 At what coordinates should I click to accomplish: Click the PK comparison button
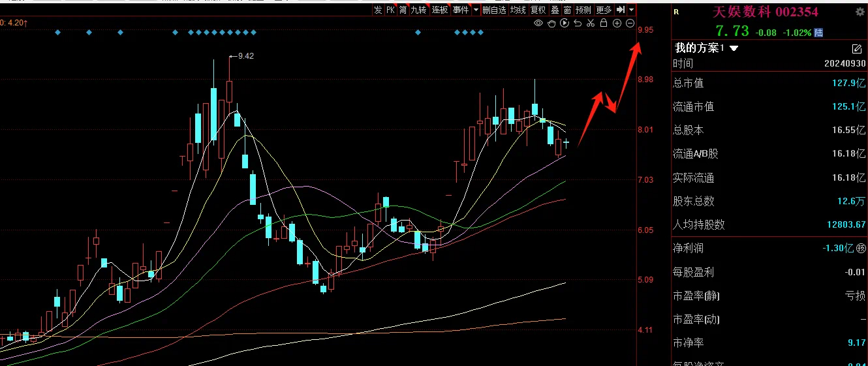point(390,10)
